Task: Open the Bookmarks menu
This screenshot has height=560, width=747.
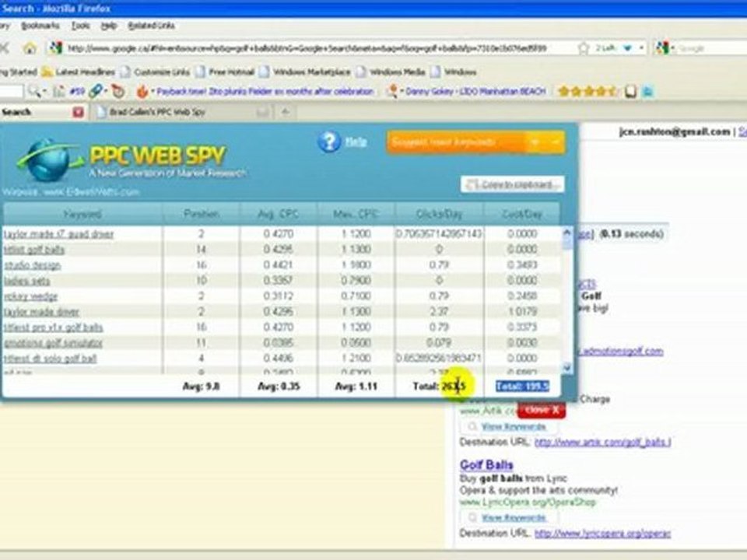Action: pos(40,25)
